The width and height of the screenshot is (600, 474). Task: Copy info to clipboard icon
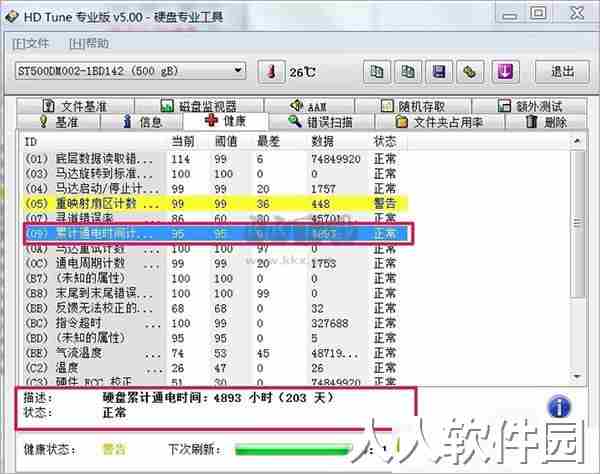377,72
